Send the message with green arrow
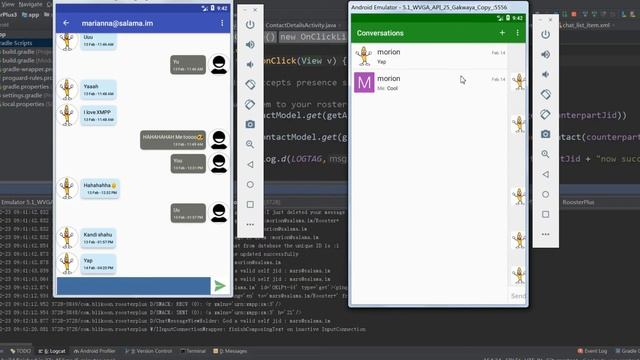 click(x=220, y=286)
